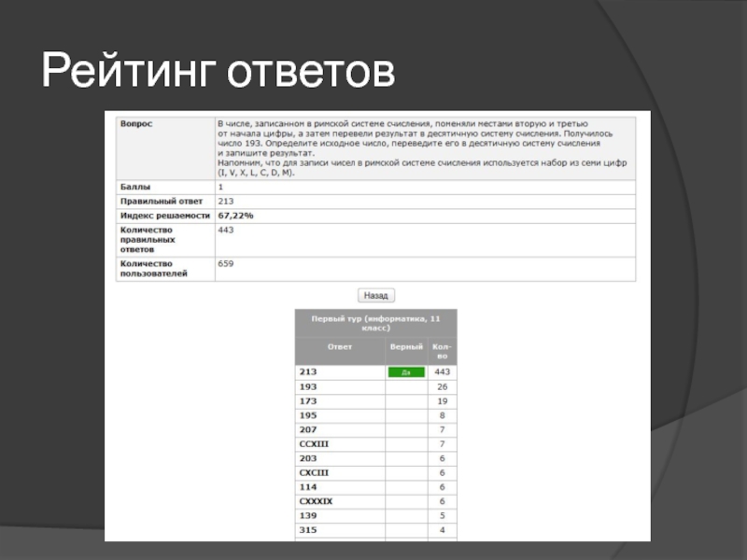
Task: Click answer row 195
Action: pos(308,415)
